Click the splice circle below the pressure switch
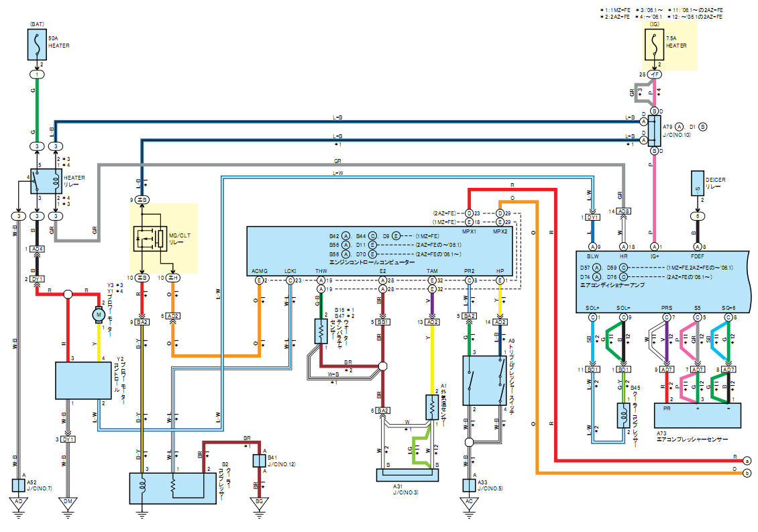The image size is (758, 532). [x=469, y=441]
